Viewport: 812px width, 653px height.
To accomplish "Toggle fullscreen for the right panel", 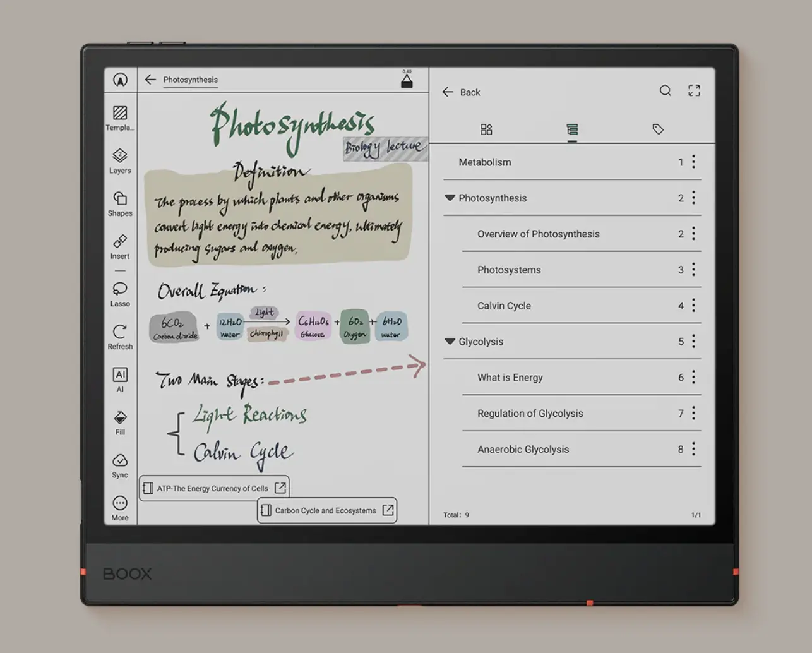I will pos(694,91).
